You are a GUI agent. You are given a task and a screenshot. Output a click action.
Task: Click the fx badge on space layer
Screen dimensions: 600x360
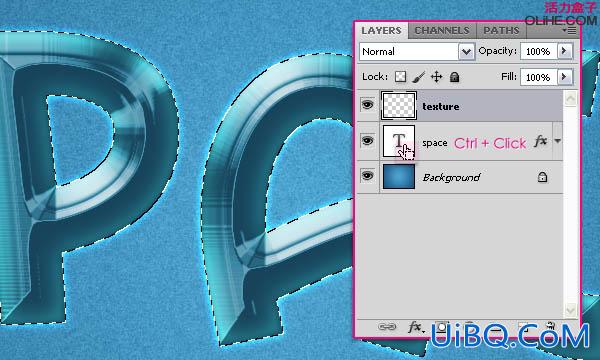click(x=540, y=142)
